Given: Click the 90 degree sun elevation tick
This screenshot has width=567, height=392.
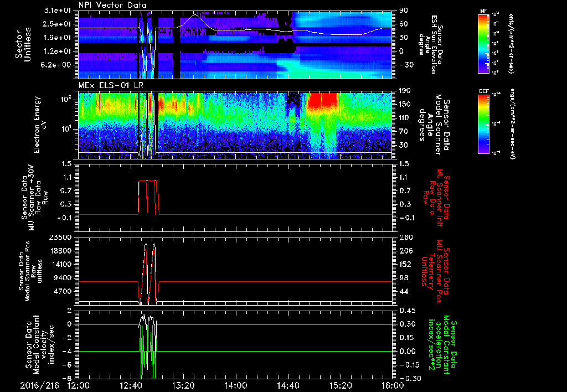Looking at the screenshot, I should (x=403, y=11).
